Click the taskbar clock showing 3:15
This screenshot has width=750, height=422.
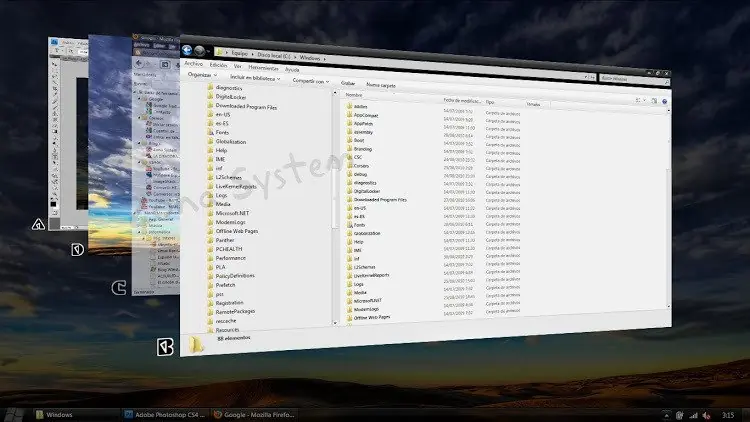pos(728,415)
